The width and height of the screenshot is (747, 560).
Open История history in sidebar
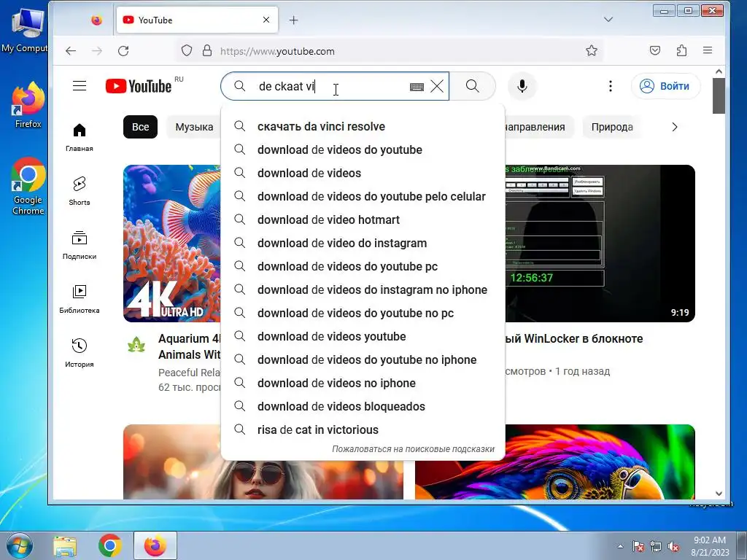click(80, 353)
